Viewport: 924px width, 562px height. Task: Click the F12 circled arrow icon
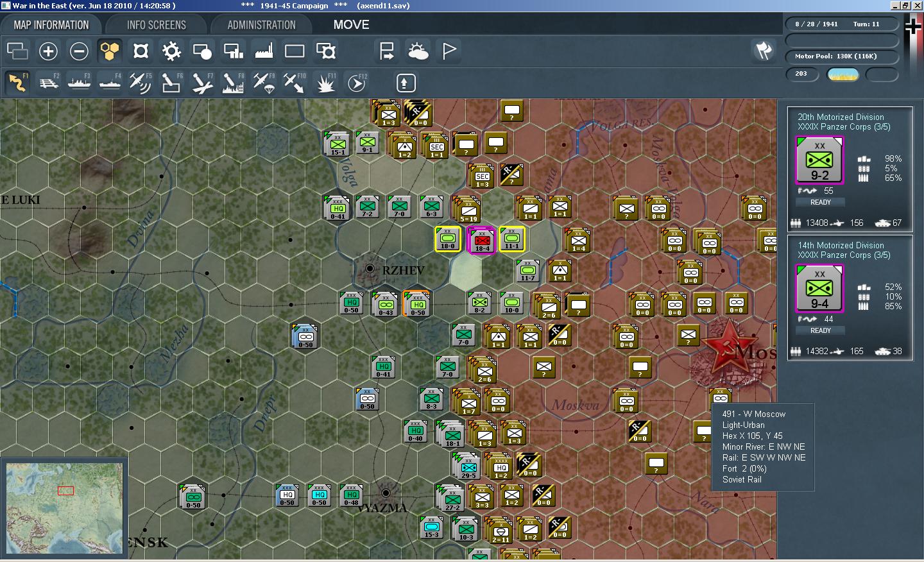(356, 83)
